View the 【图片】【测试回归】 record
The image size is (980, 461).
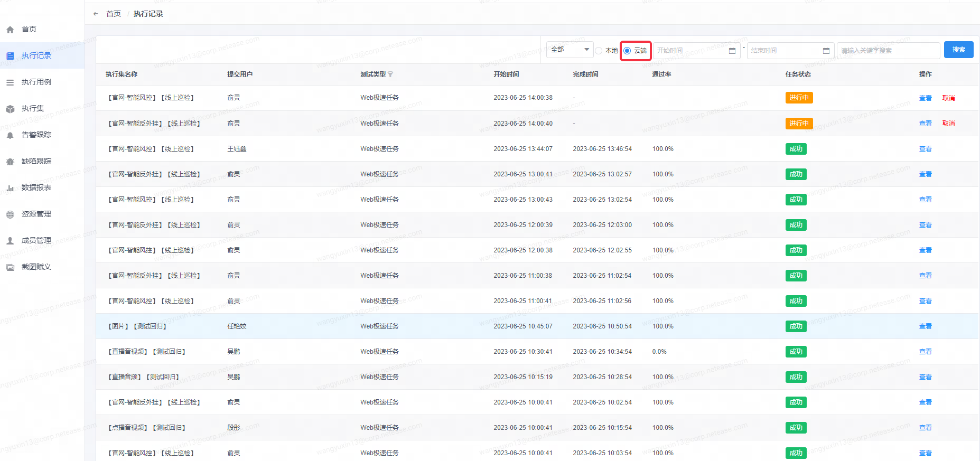(926, 326)
